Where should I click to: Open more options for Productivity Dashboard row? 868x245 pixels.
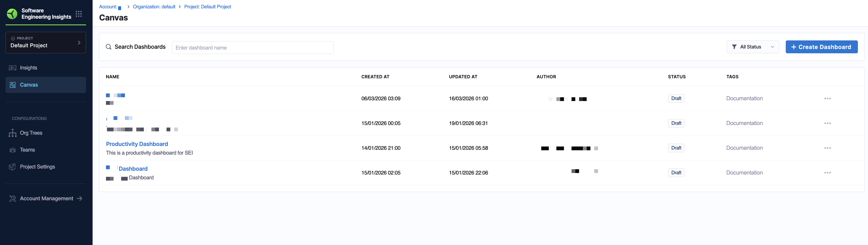pos(827,148)
